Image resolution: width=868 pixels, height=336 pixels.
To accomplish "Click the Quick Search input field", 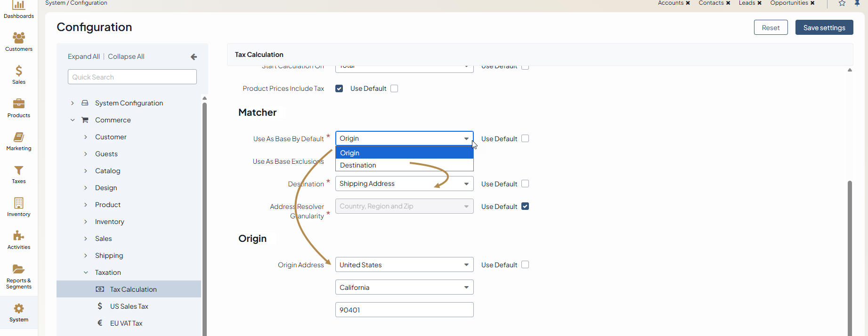I will (132, 77).
